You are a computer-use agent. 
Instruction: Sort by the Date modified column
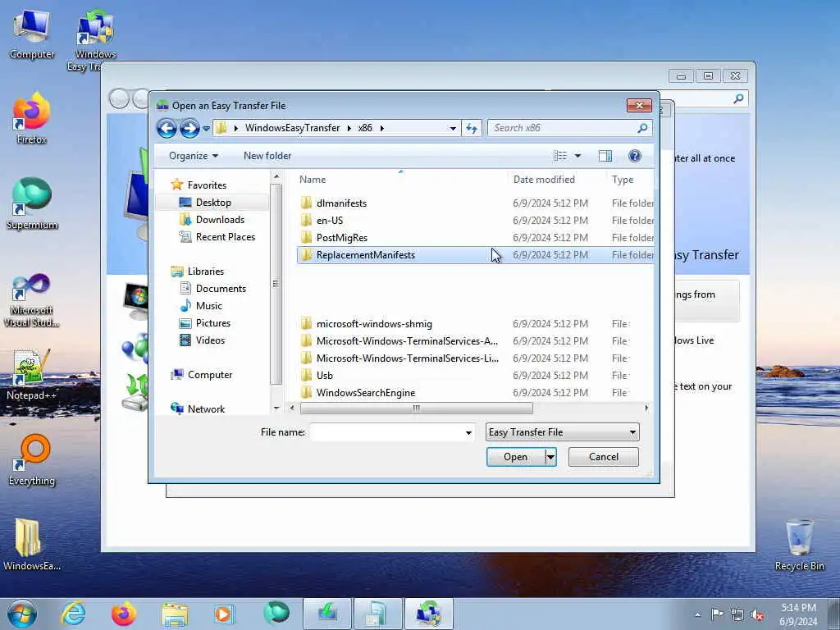click(x=545, y=180)
